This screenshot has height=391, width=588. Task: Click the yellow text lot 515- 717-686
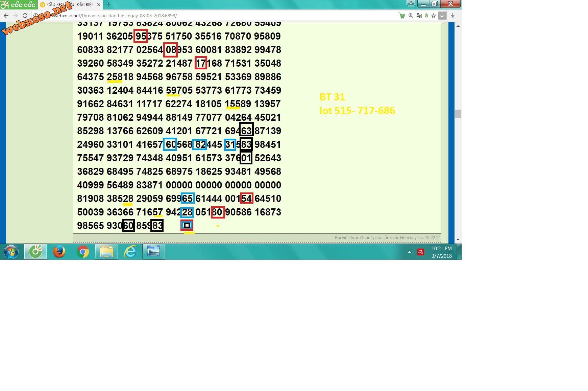(357, 111)
